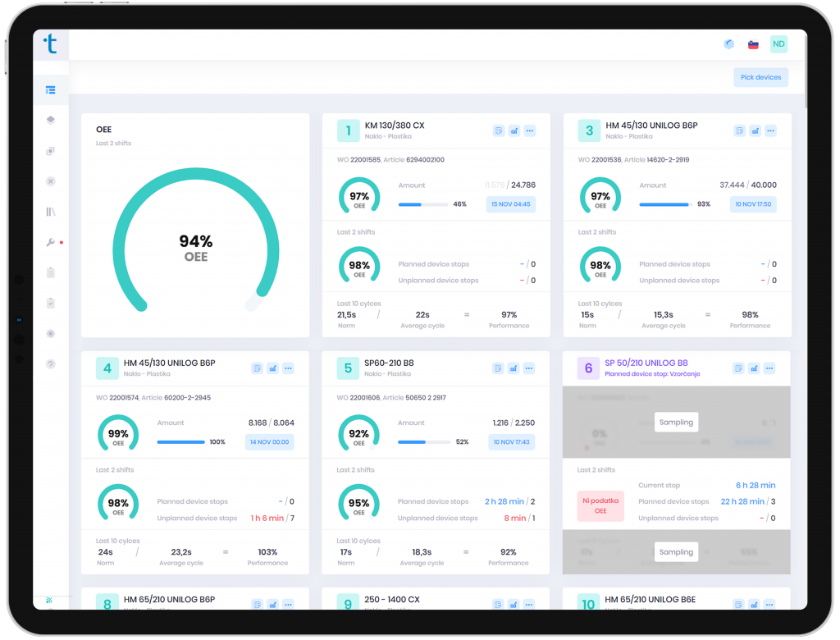Click the 46% amount progress bar on KM card
This screenshot has width=840, height=640.
[x=422, y=204]
